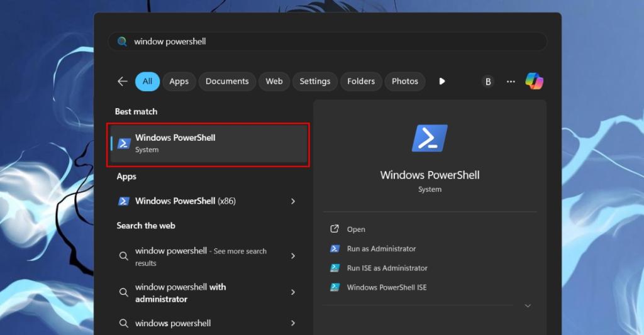
Task: Click the large Windows PowerShell icon in preview
Action: coord(430,138)
